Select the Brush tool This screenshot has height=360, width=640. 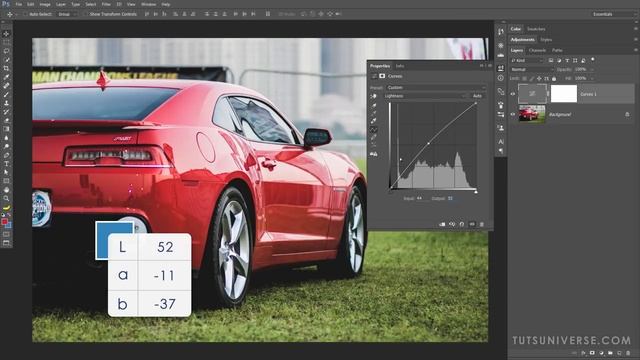[x=6, y=94]
